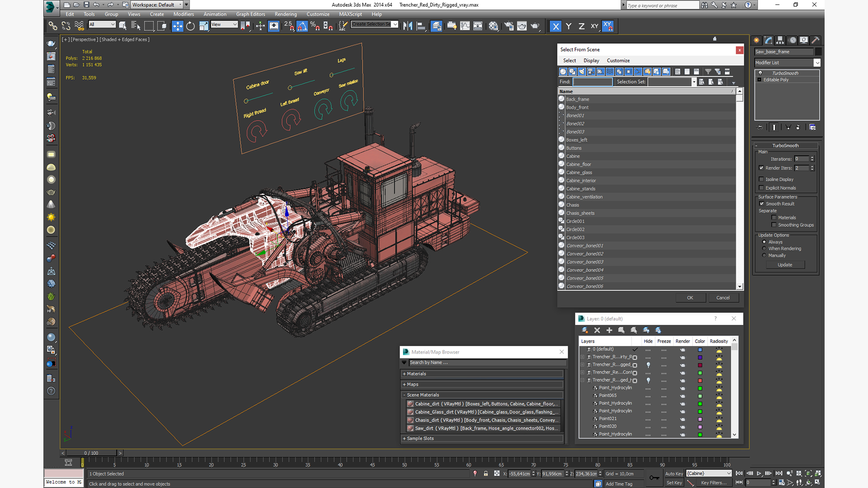The image size is (868, 488).
Task: Open the Modifier List dropdown
Action: coord(816,63)
